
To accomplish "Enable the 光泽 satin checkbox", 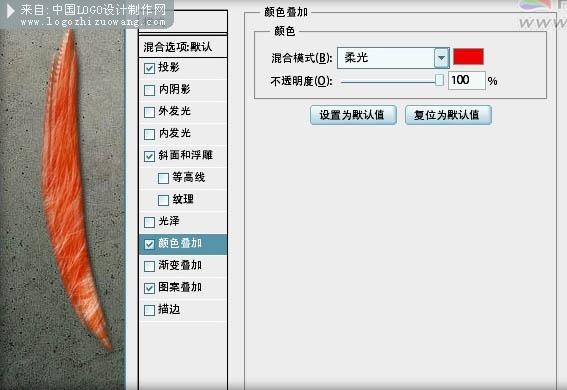I will [x=149, y=222].
